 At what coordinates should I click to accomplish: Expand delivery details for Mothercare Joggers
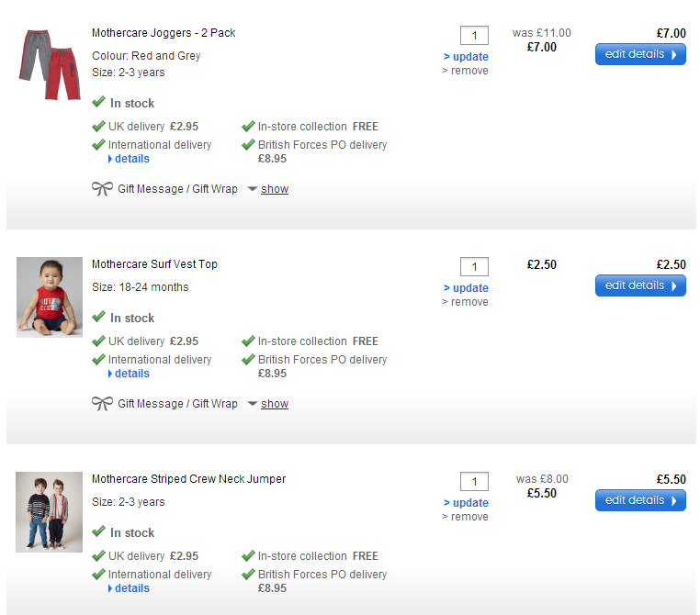click(x=131, y=159)
